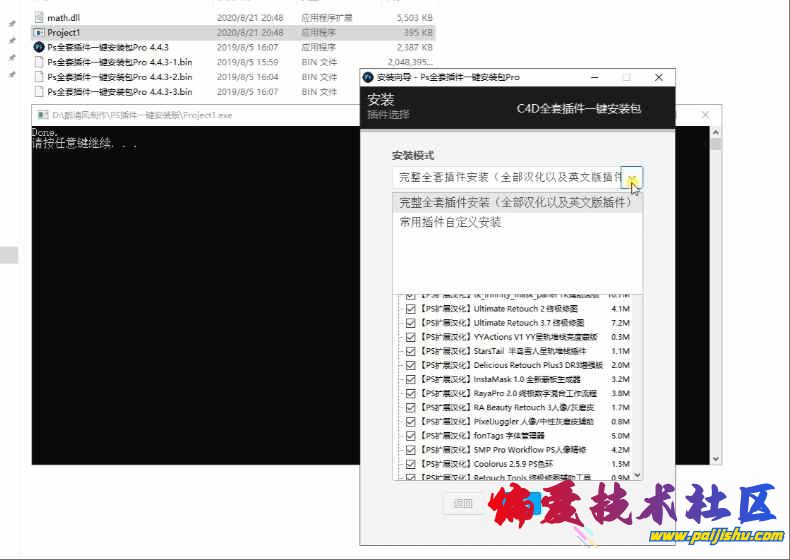
Task: Select the Pro 4.4.3-2.bin file icon
Action: click(x=39, y=77)
